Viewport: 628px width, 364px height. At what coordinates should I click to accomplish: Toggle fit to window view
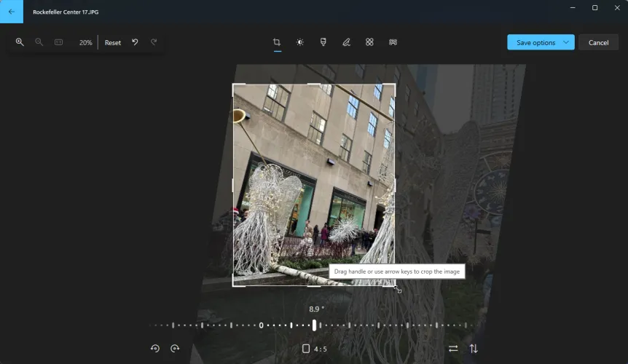(59, 42)
